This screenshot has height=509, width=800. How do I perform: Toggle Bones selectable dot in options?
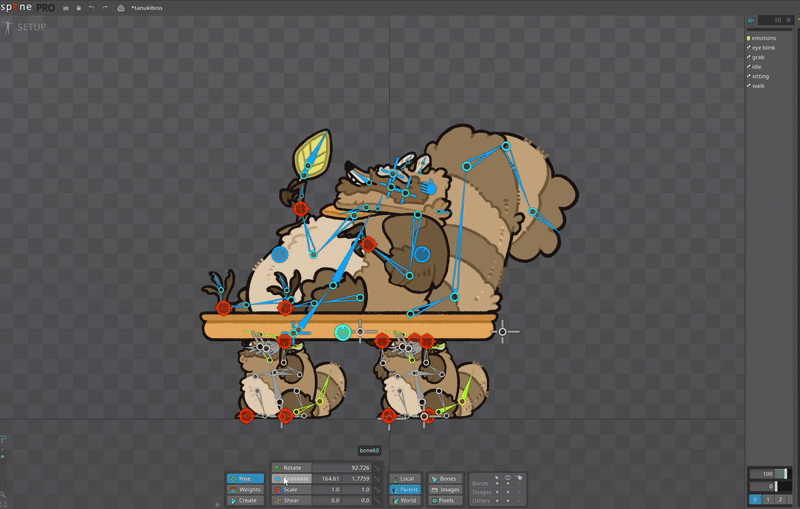(x=497, y=483)
